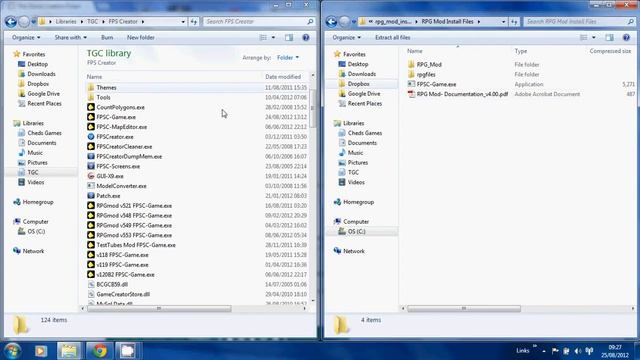Toggle preview pane in FPS Creator window
The image size is (640, 360).
289,38
